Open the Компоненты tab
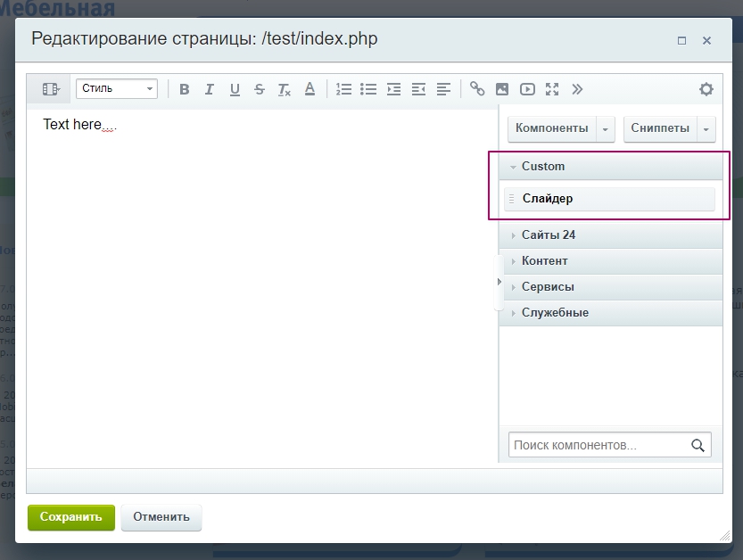 pos(552,128)
